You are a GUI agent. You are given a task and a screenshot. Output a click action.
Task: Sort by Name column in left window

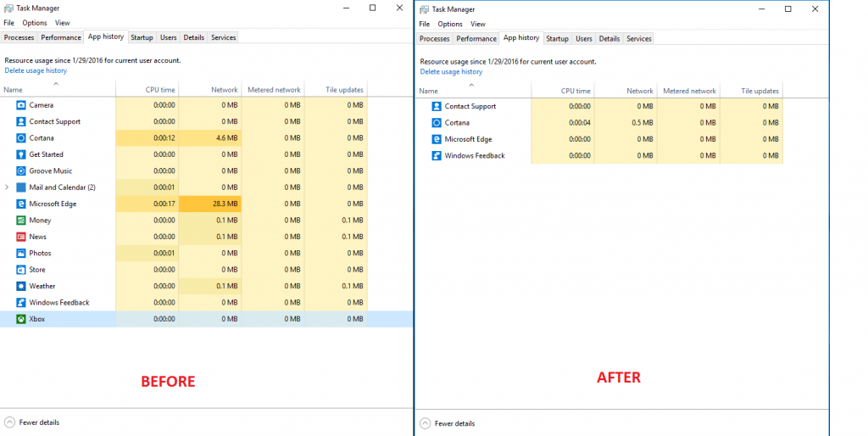click(58, 88)
